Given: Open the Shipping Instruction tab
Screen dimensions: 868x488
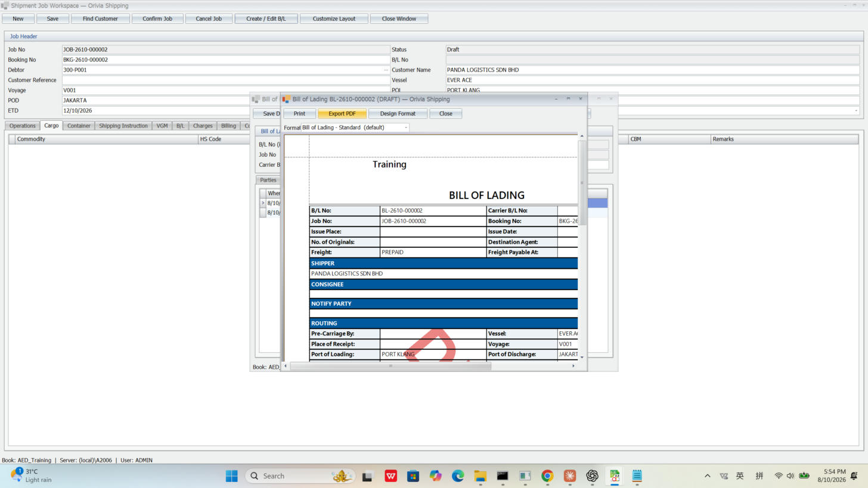Looking at the screenshot, I should 123,126.
